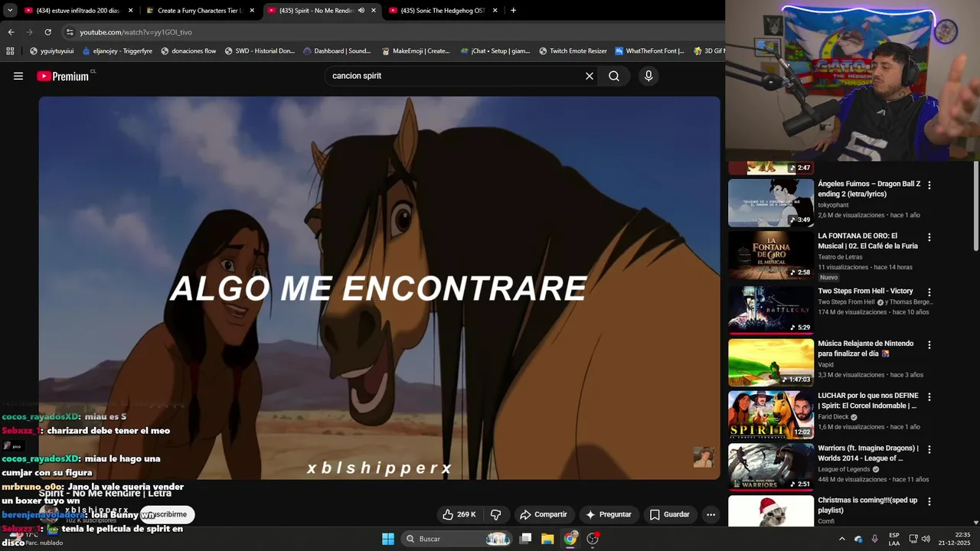Reload the current page
Viewport: 980px width, 551px height.
(47, 32)
